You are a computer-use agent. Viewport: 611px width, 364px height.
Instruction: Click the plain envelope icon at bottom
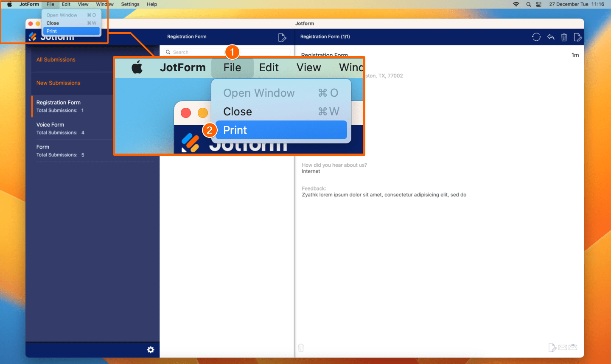click(563, 347)
